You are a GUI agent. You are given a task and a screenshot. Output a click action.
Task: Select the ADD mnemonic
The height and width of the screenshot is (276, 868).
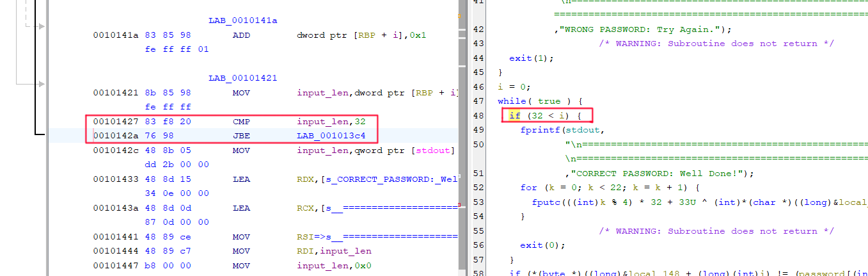coord(242,35)
